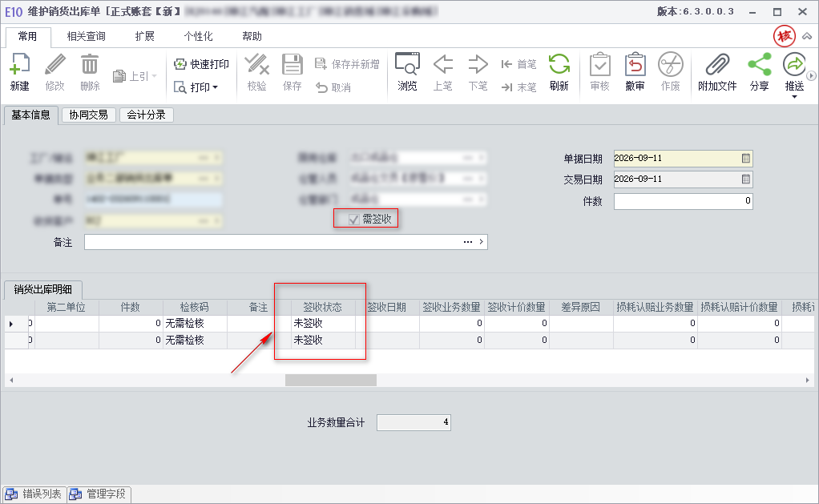819x504 pixels.
Task: Click the 快速打印 quick print icon
Action: point(180,64)
